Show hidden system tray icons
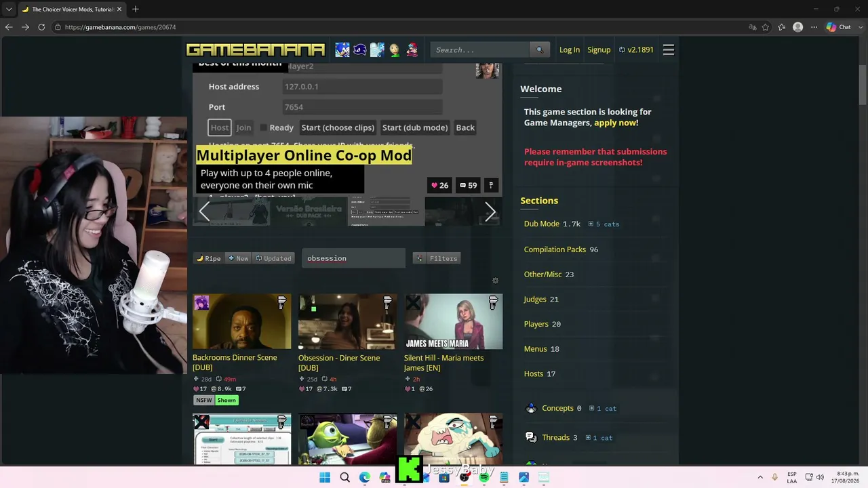This screenshot has height=488, width=868. pos(760,477)
